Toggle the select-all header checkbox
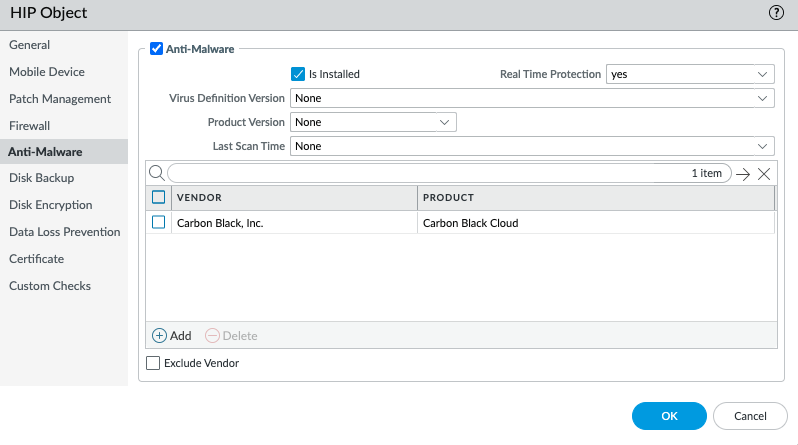The image size is (798, 445). click(x=158, y=197)
